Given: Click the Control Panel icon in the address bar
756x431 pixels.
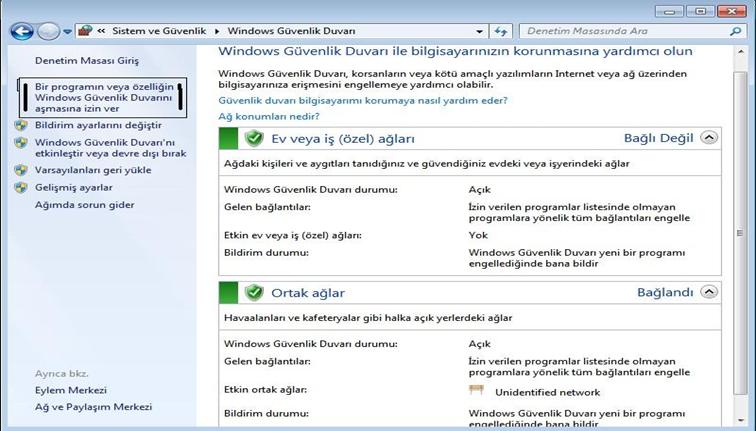Looking at the screenshot, I should coord(85,31).
